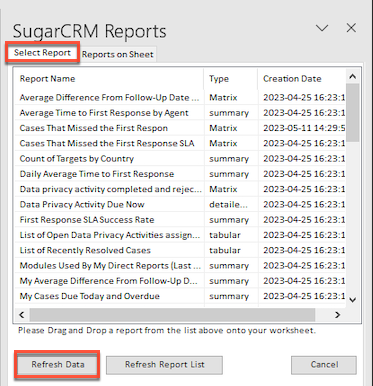The image size is (373, 386).
Task: Click the horizontal scrollbar left arrow
Action: tap(22, 315)
